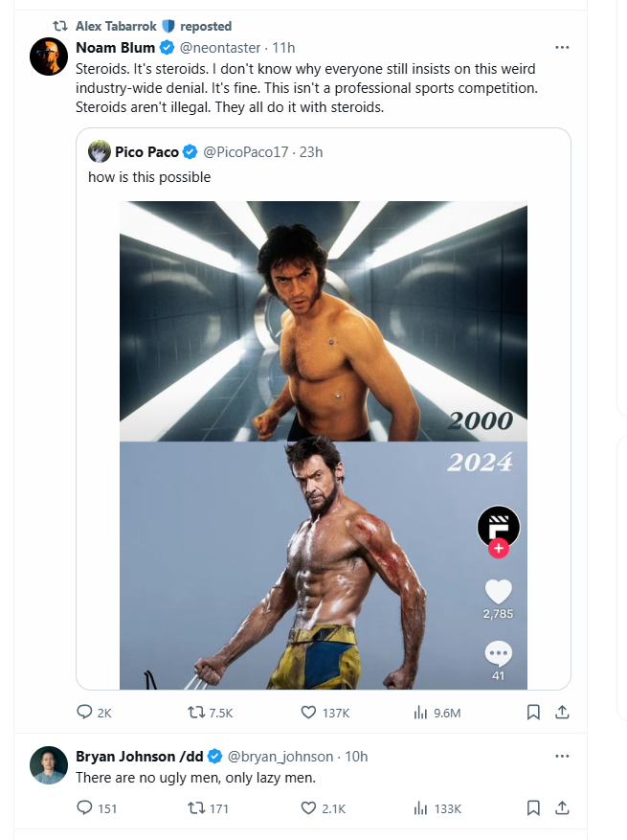Share Noam Blum's tweet
Image resolution: width=627 pixels, height=840 pixels.
tap(563, 712)
